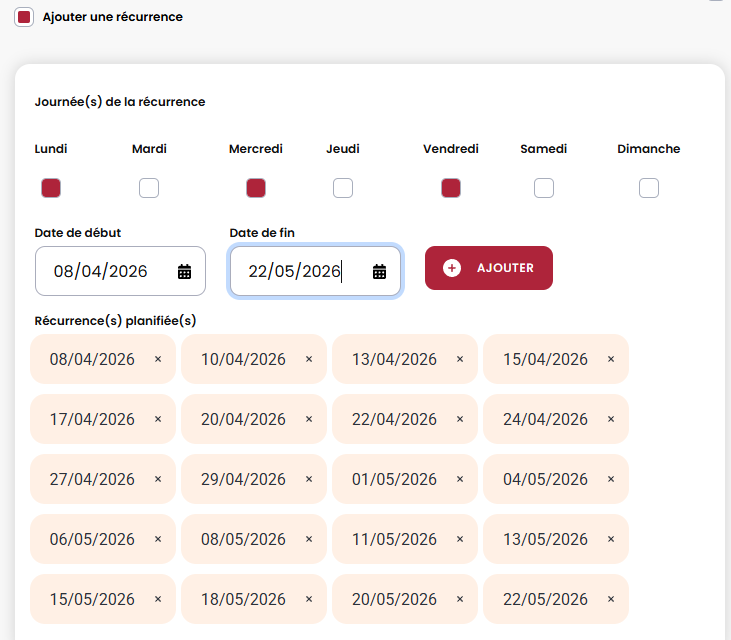Viewport: 731px width, 640px height.
Task: Remove the 20/04/2026 recurrence chip
Action: point(309,419)
